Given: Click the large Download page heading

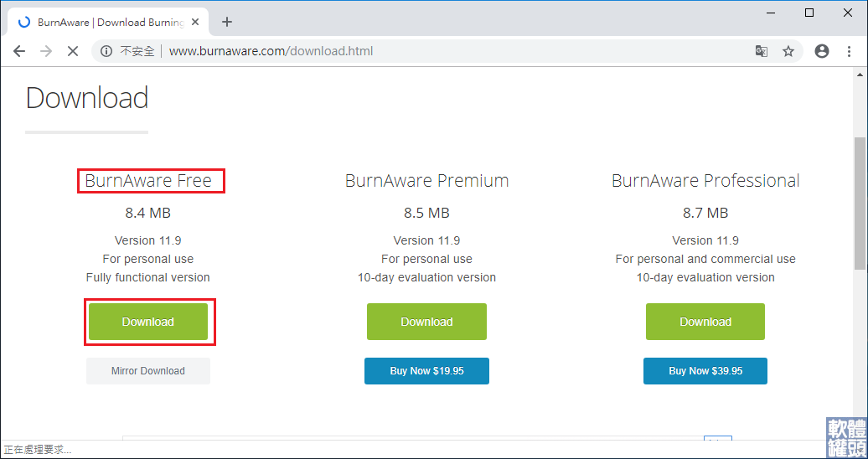Looking at the screenshot, I should pyautogui.click(x=87, y=97).
